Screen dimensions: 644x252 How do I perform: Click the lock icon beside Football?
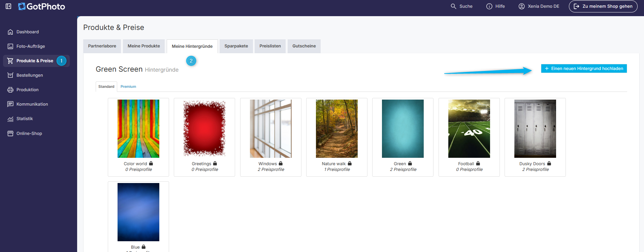(478, 163)
